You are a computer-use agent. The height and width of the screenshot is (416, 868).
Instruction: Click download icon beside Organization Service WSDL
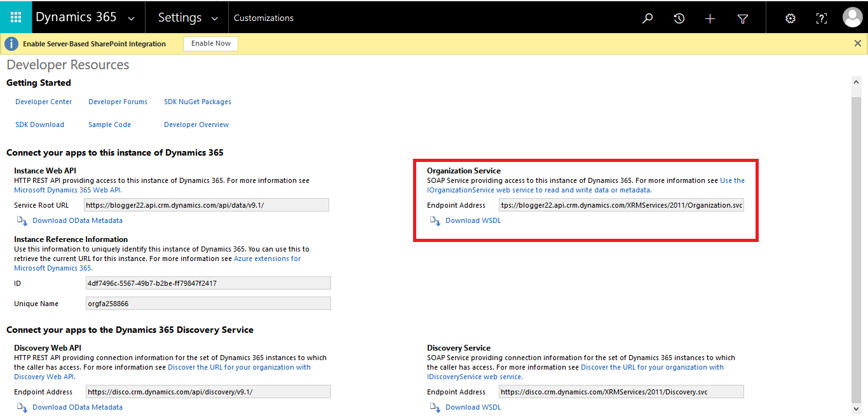click(435, 221)
